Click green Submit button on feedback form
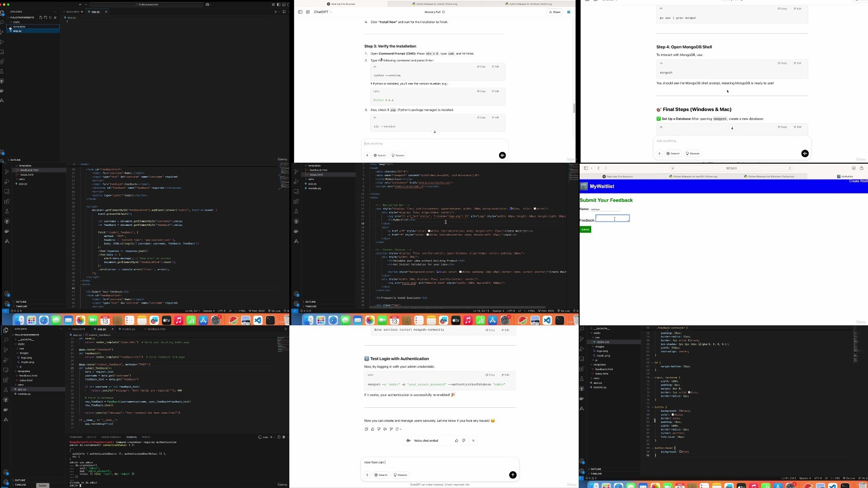 tap(585, 229)
